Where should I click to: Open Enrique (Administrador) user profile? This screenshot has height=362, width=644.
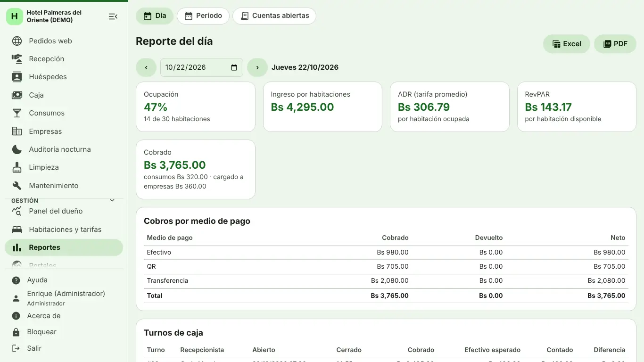[64, 298]
